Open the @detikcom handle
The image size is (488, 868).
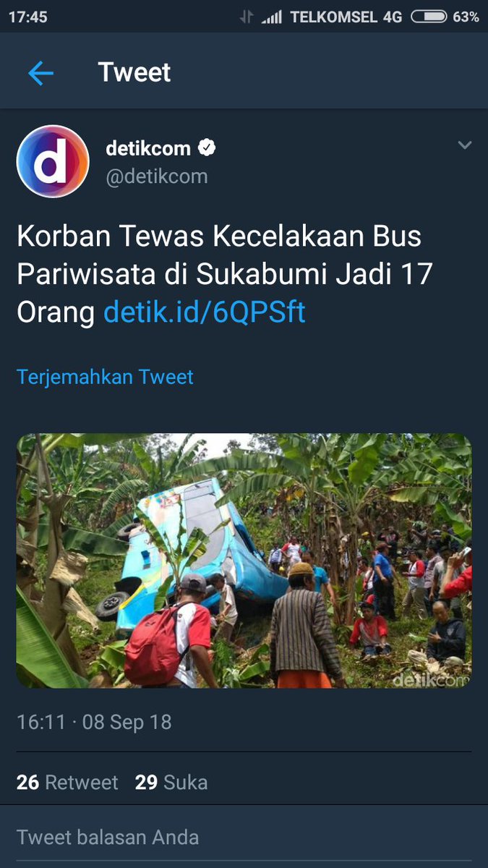(157, 176)
